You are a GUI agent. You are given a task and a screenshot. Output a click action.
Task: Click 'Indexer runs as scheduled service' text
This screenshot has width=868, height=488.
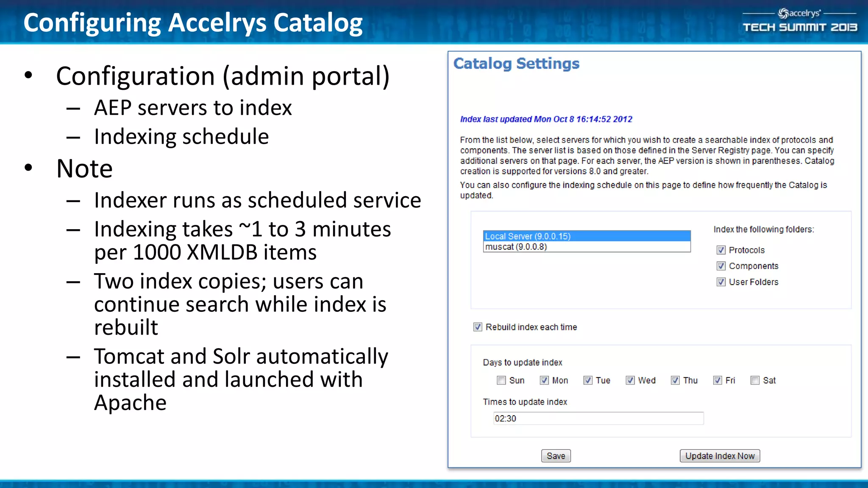[x=258, y=200]
